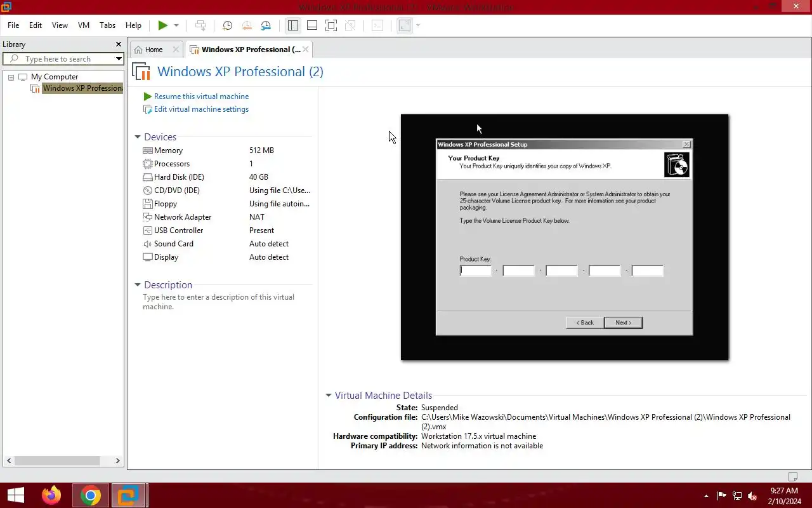This screenshot has height=508, width=812.
Task: Open the Tabs menu
Action: pos(108,25)
